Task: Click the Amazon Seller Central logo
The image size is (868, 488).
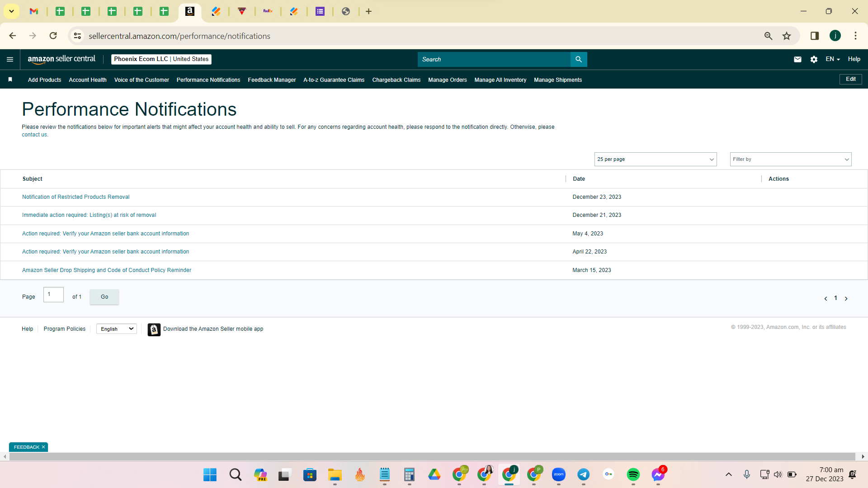Action: [61, 59]
